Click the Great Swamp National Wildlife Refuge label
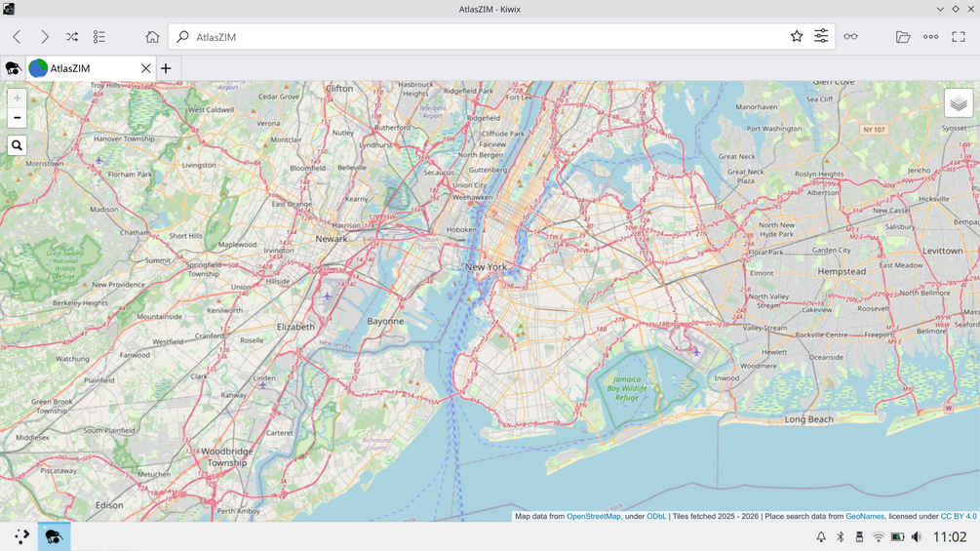 click(65, 265)
